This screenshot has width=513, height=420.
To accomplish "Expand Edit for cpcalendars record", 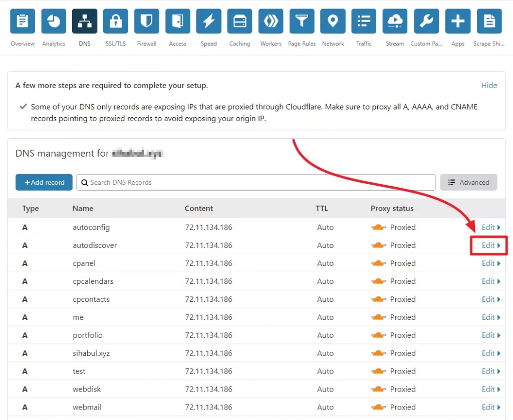I will pos(491,281).
